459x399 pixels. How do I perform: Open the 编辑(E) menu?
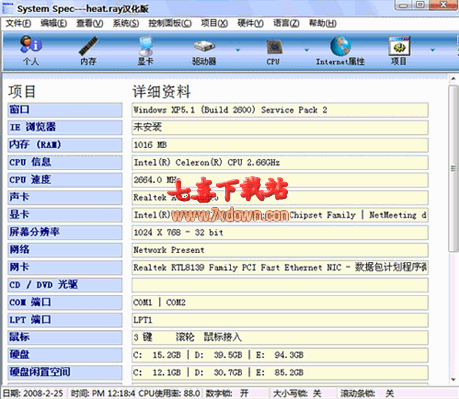54,23
